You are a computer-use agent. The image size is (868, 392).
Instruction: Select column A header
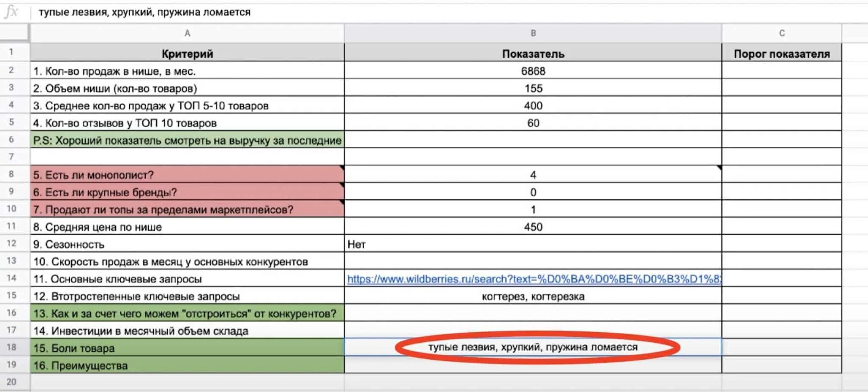[x=187, y=33]
